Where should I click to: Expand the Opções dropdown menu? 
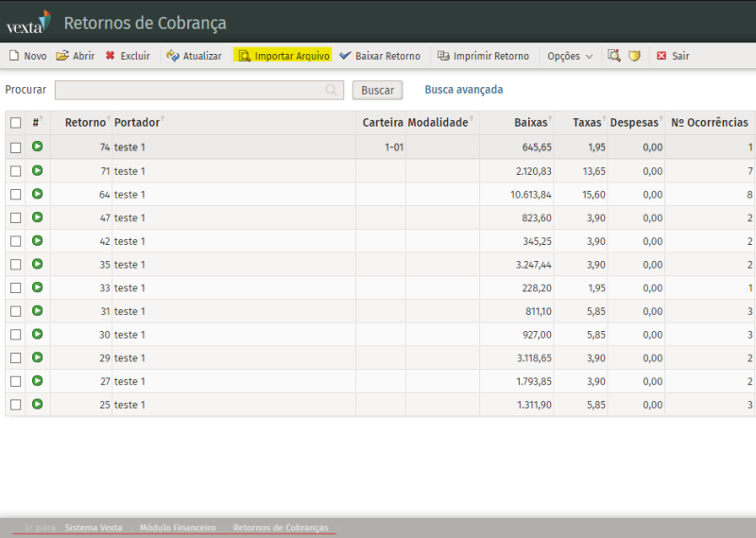click(570, 56)
